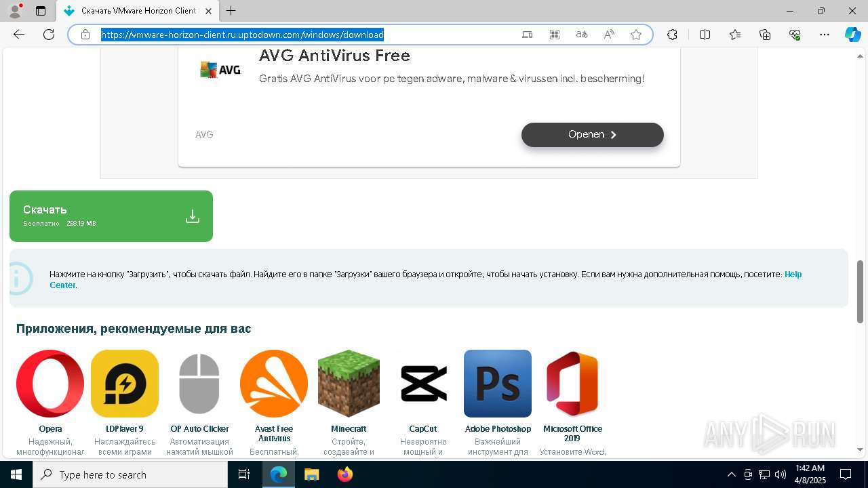The height and width of the screenshot is (488, 868).
Task: Open a new tab with plus button
Action: [x=231, y=11]
